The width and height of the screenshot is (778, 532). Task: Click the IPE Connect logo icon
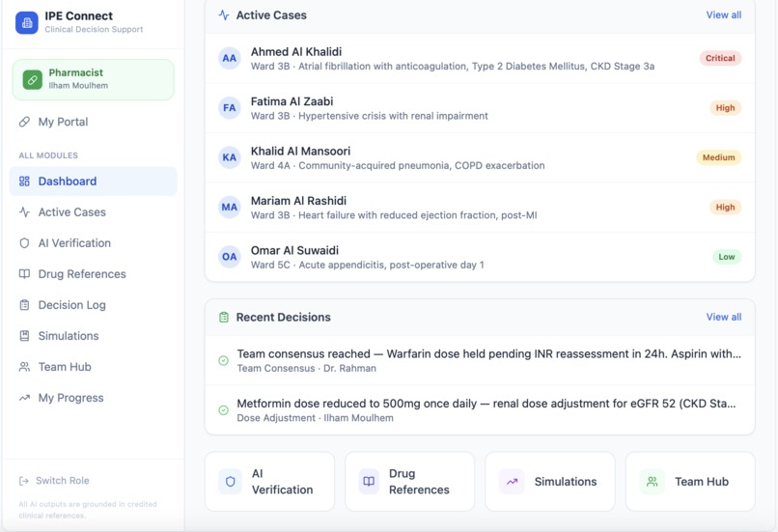pos(27,23)
